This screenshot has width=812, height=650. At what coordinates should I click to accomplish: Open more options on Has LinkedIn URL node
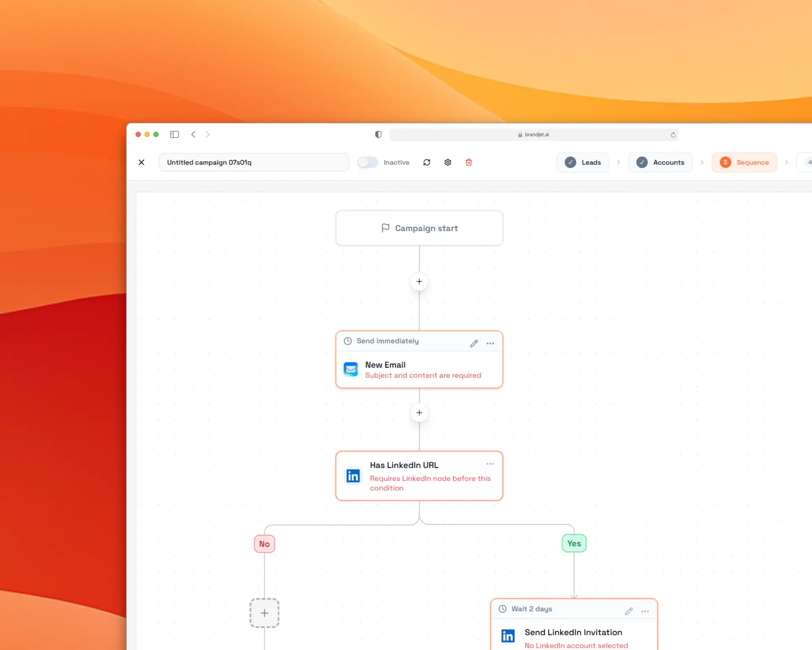(490, 463)
